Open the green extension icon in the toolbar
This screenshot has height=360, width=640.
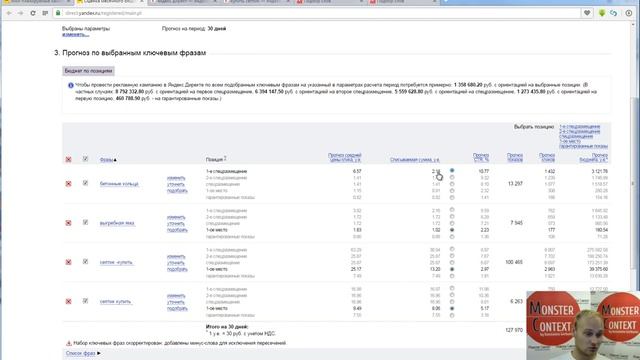(x=602, y=13)
